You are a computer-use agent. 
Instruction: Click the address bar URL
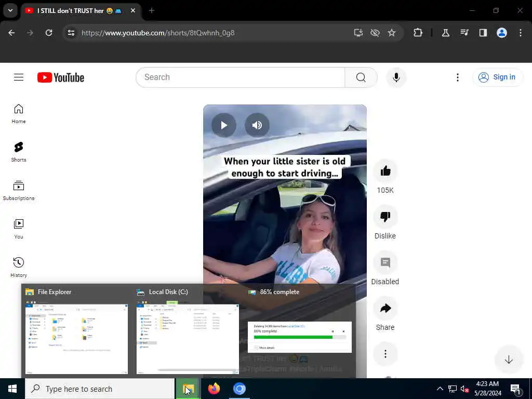click(x=158, y=33)
